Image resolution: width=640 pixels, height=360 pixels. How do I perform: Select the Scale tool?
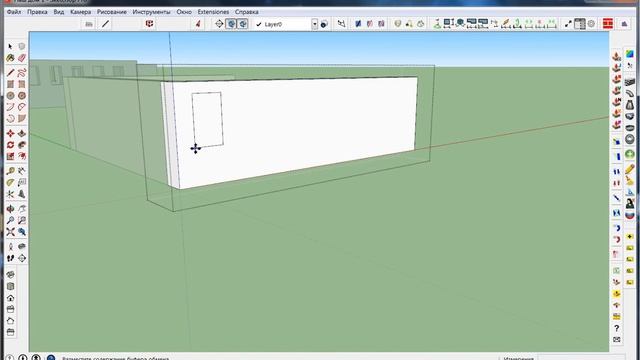click(x=10, y=156)
